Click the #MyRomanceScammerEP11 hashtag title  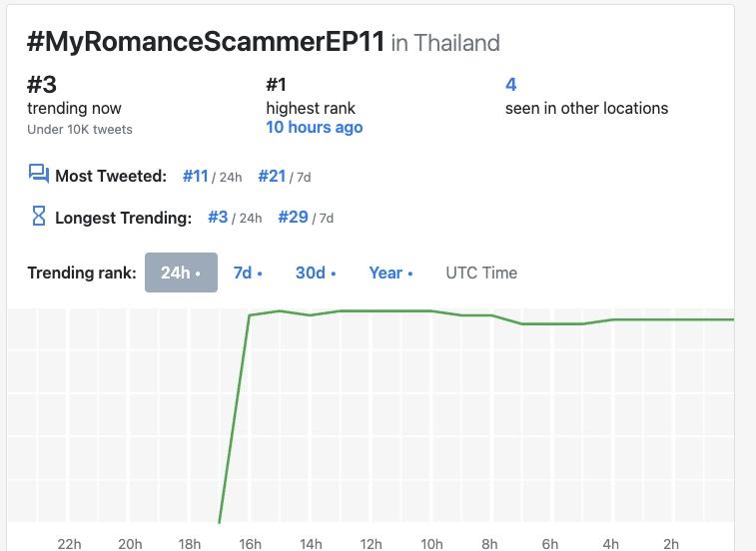click(x=206, y=43)
